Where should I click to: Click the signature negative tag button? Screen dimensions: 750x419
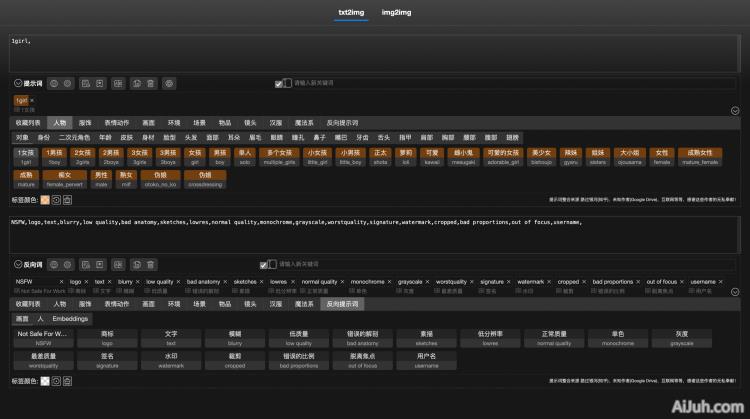pos(107,361)
